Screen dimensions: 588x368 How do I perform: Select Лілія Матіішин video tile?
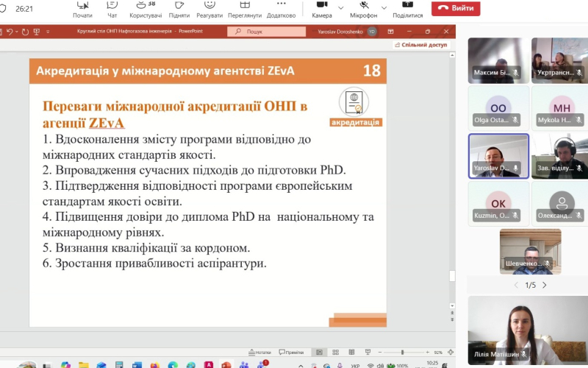point(528,330)
